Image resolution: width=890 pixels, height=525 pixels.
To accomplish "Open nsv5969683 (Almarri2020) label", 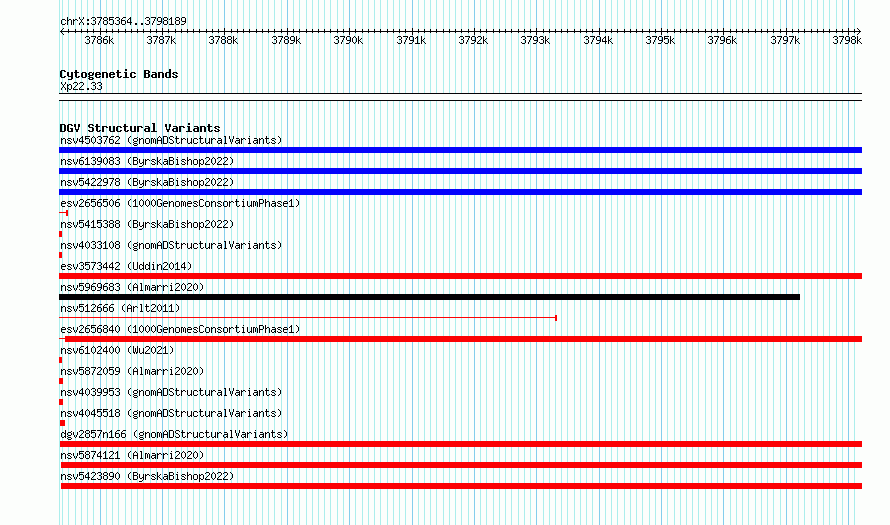I will coord(132,287).
